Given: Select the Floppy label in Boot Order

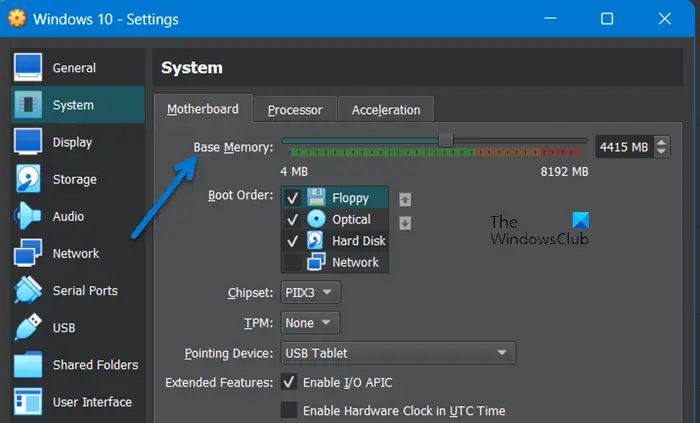Looking at the screenshot, I should 350,198.
